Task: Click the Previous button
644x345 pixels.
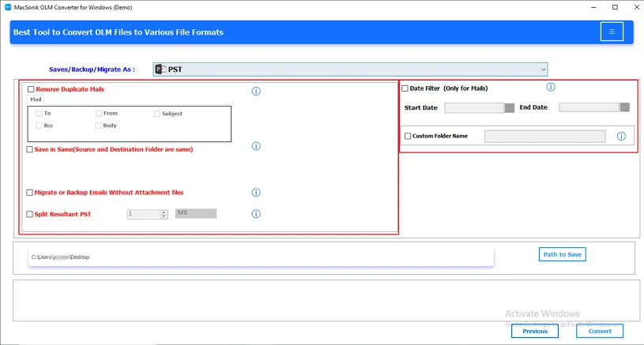Action: coord(535,331)
